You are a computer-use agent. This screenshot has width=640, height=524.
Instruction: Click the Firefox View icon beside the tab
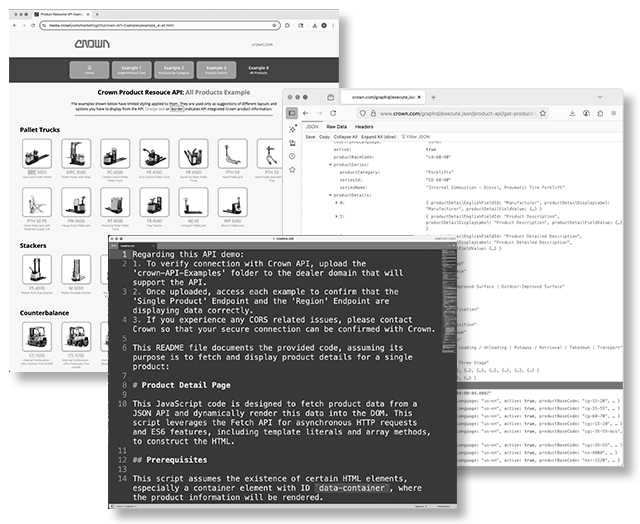(x=331, y=97)
